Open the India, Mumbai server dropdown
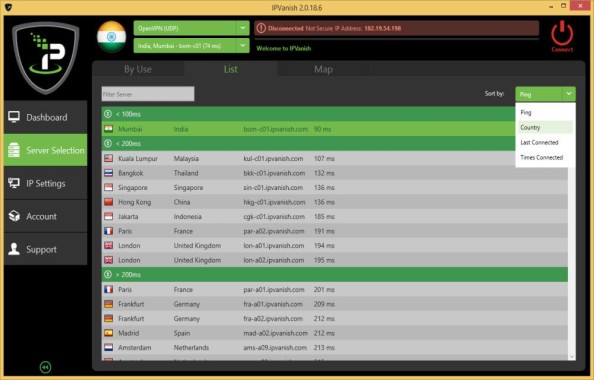Viewport: 594px width, 380px height. [242, 45]
